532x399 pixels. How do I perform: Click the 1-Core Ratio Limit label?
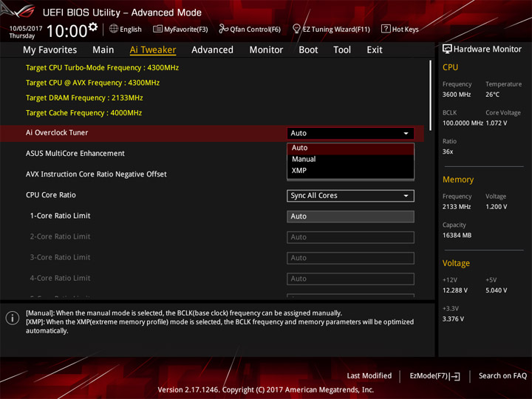pos(60,216)
